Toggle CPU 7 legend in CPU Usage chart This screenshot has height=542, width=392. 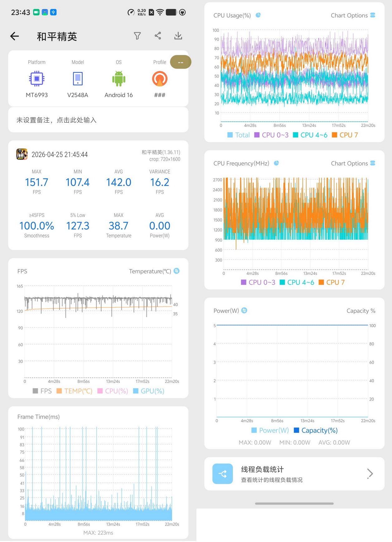[345, 135]
